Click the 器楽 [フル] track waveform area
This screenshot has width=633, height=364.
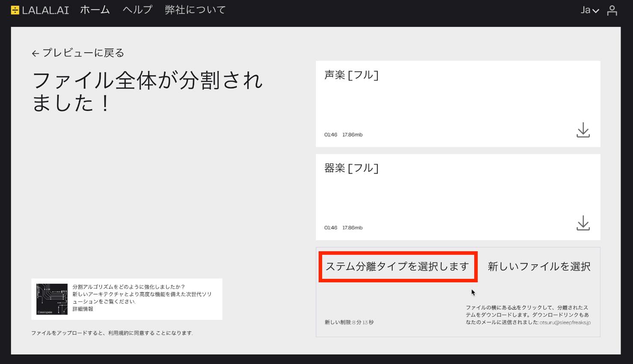pos(458,198)
